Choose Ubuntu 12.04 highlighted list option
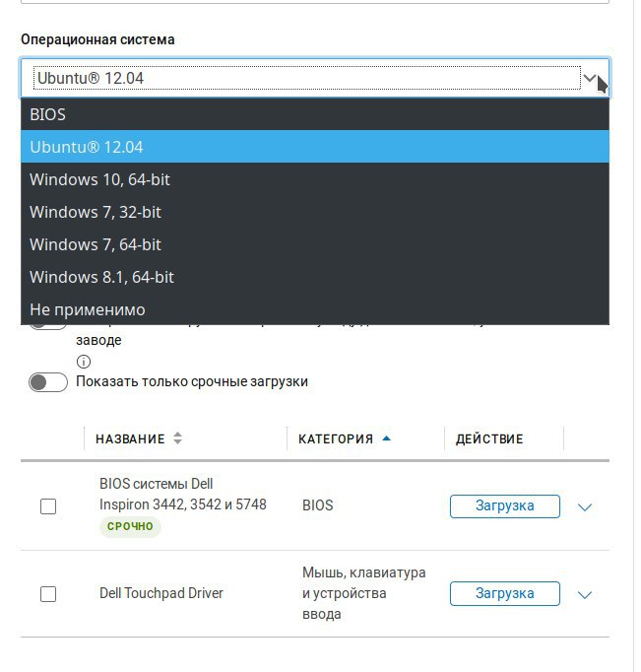The image size is (641, 672). [315, 147]
